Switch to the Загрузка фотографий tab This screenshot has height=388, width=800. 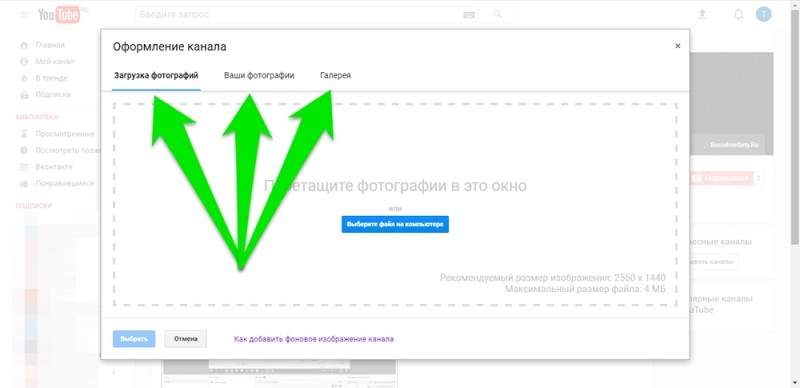[x=156, y=76]
